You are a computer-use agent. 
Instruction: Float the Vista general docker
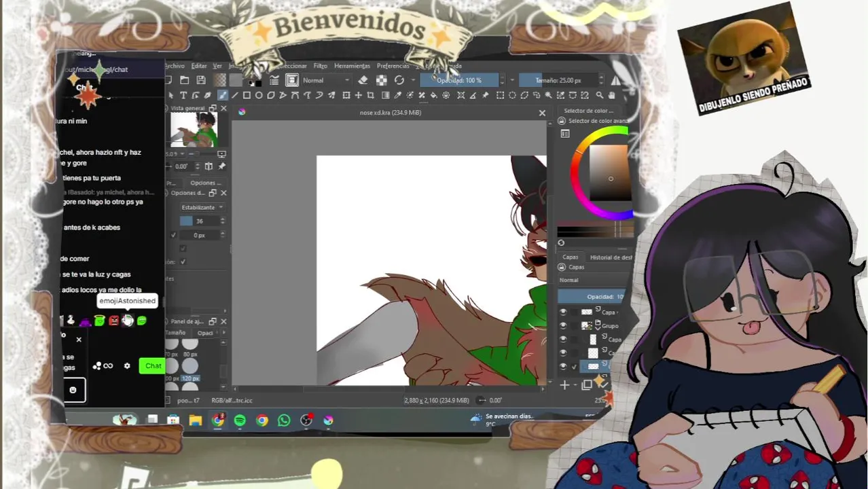[x=213, y=109]
